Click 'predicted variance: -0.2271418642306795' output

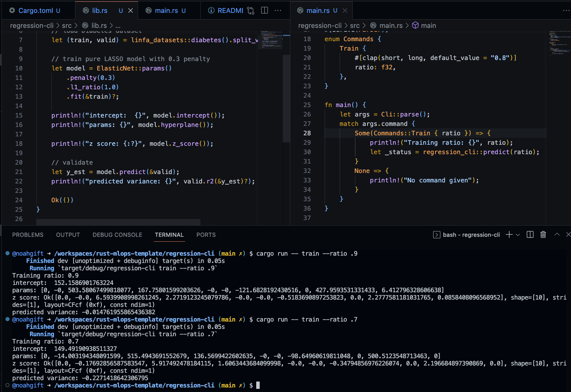[x=80, y=378]
